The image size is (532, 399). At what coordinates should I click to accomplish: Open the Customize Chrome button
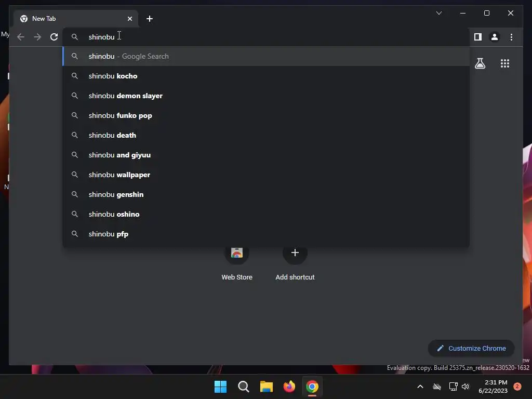pos(471,349)
